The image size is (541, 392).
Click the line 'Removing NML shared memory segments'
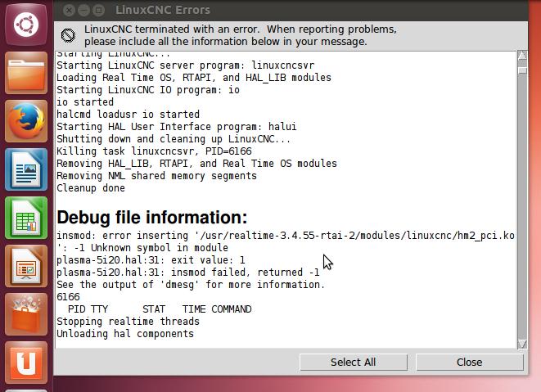click(x=156, y=176)
